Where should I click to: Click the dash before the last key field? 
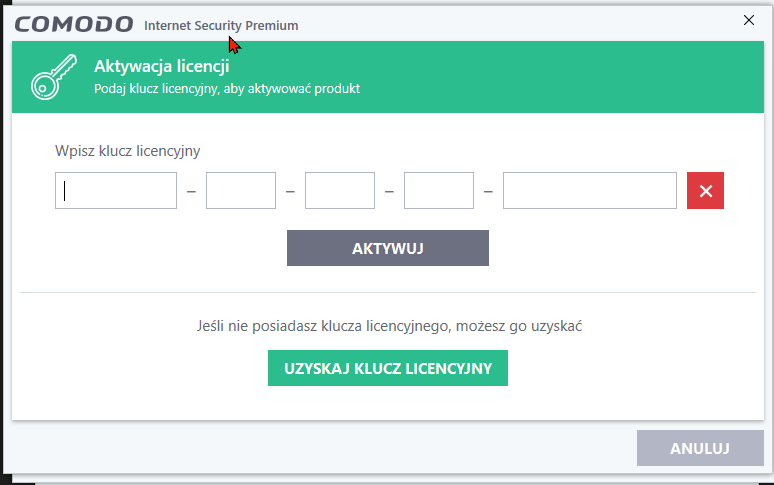point(488,191)
